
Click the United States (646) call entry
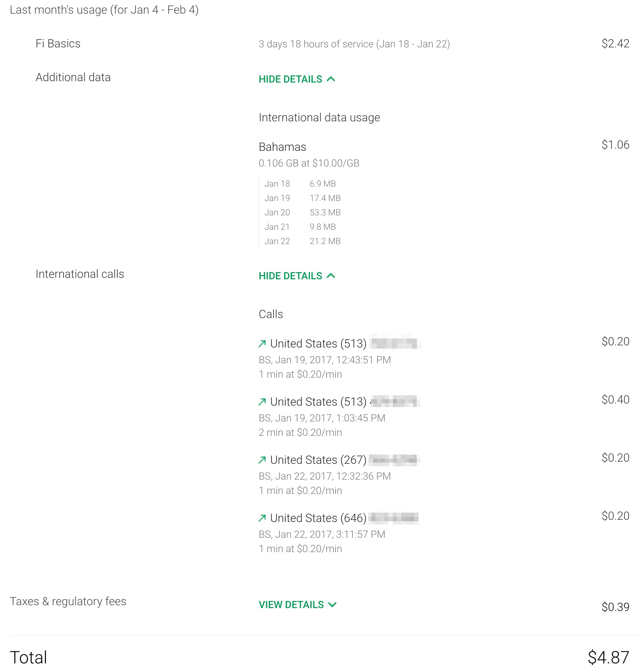point(318,518)
